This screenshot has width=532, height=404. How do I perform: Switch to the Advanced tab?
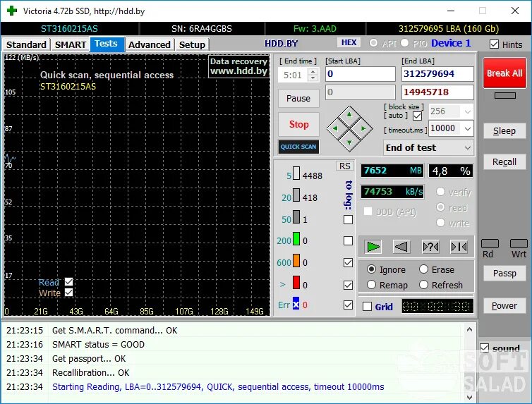tap(150, 44)
